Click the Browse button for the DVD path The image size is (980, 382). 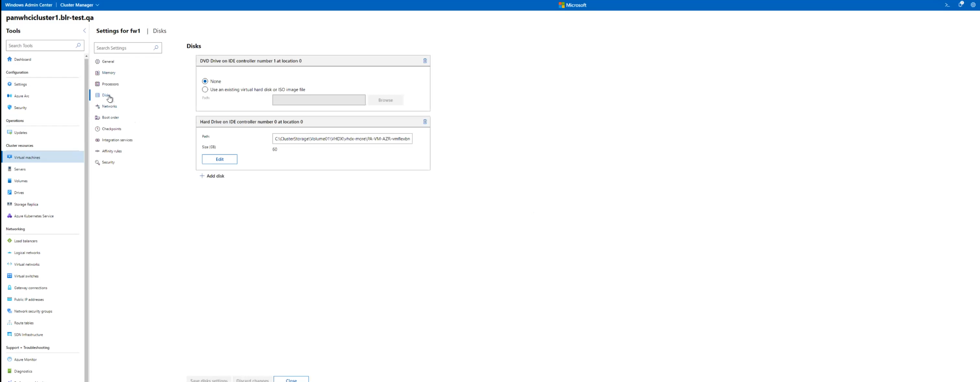[x=385, y=100]
